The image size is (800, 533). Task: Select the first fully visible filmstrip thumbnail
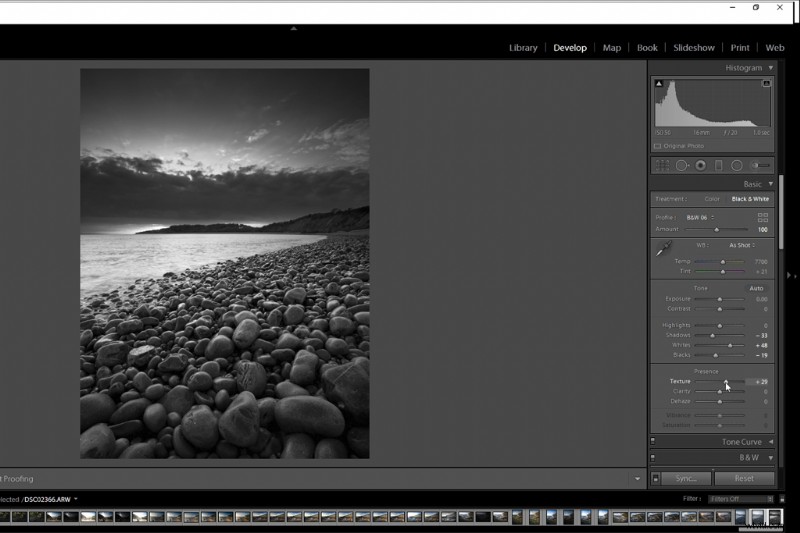[19, 517]
